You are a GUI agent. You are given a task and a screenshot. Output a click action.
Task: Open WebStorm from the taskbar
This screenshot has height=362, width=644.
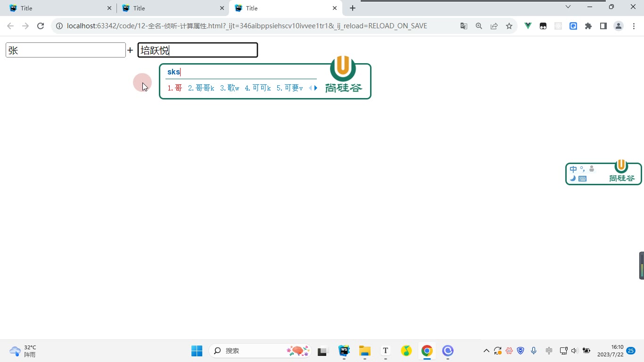tap(344, 351)
